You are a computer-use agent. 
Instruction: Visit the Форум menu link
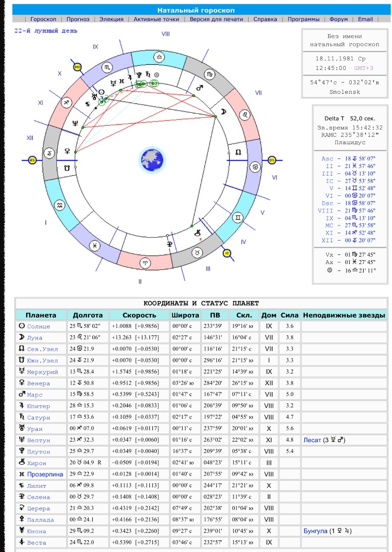339,19
